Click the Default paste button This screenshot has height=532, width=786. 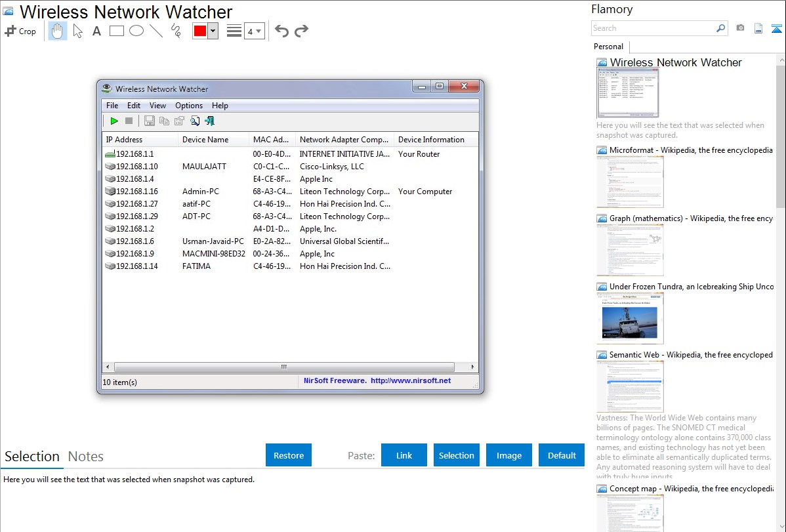coord(562,455)
